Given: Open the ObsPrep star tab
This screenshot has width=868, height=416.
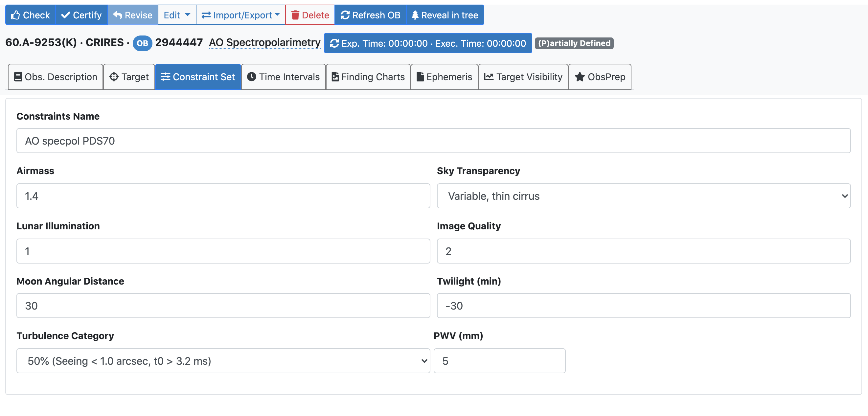Looking at the screenshot, I should point(600,77).
